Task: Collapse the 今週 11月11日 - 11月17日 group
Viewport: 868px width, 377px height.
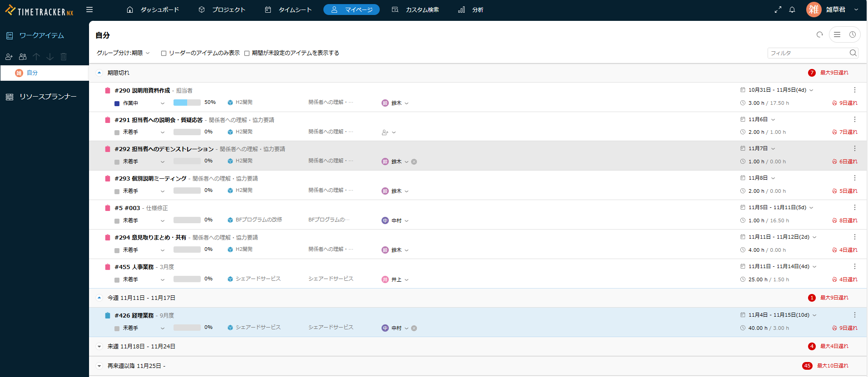Action: point(99,298)
